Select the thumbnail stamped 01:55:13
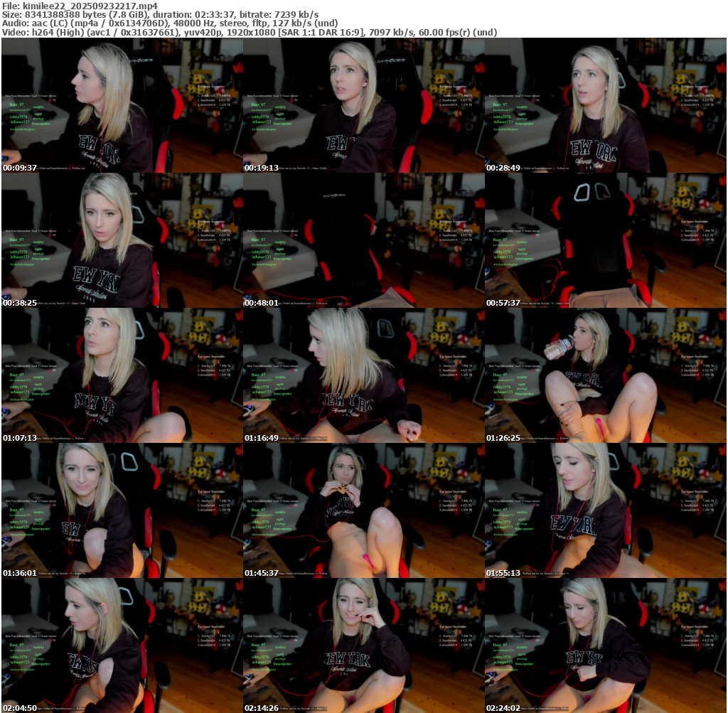Screen dimensions: 728x713 click(606, 510)
